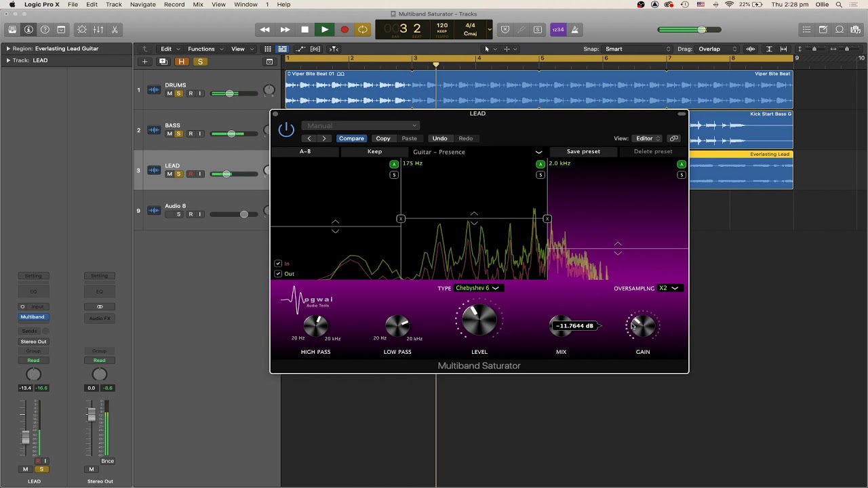Open the Manual settings dropdown in plugin
The image size is (868, 488).
[361, 125]
